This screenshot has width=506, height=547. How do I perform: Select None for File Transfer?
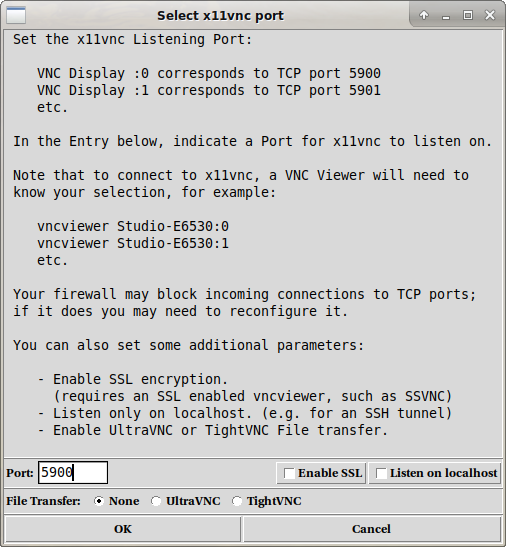click(x=99, y=501)
